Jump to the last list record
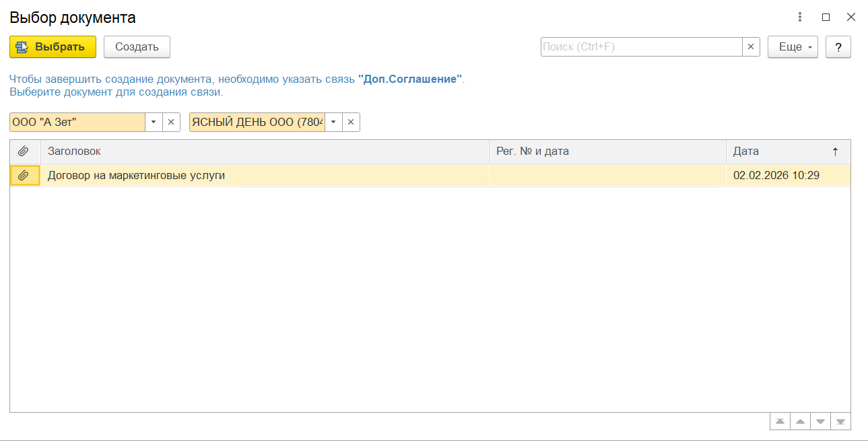868x441 pixels. (840, 421)
